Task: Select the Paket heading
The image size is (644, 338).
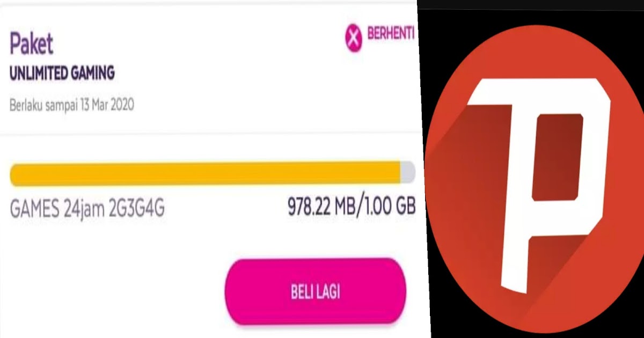Action: point(32,43)
